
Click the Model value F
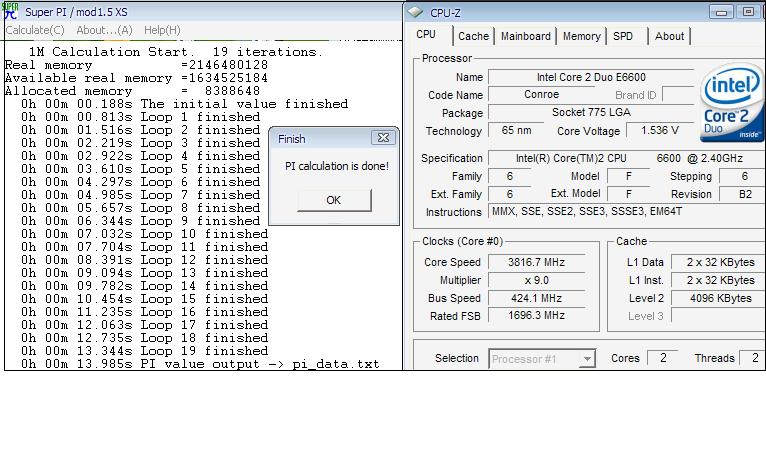point(629,176)
